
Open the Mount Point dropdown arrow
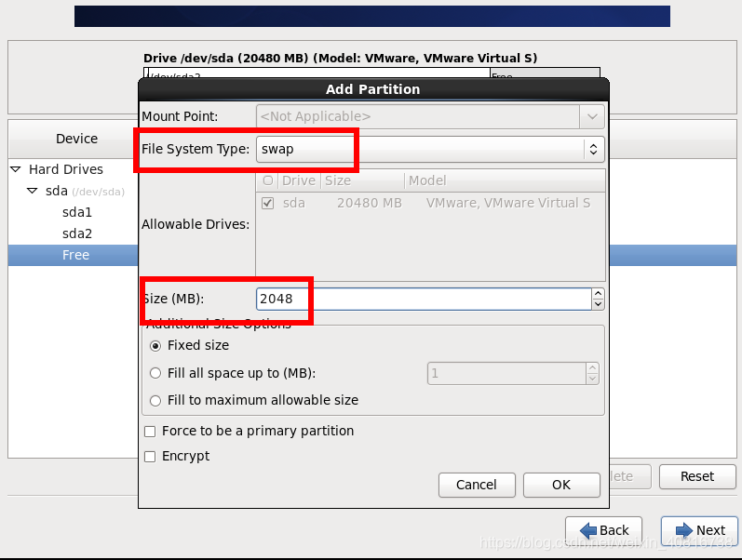[592, 116]
